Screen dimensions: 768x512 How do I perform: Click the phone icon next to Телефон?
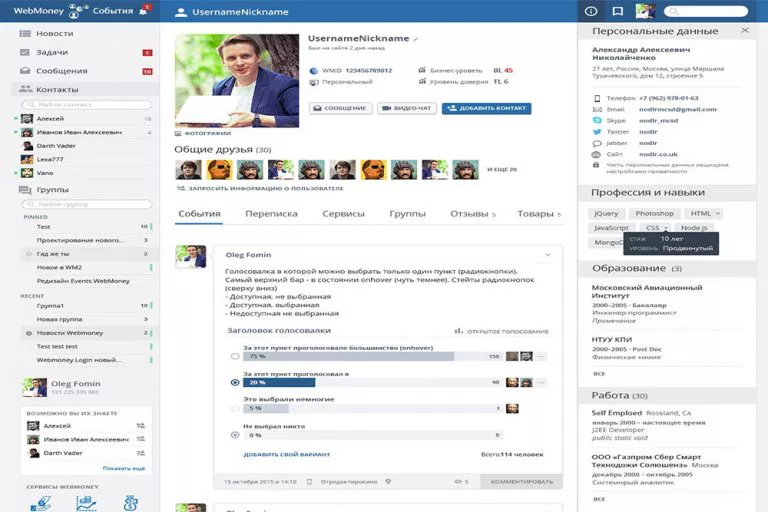597,98
